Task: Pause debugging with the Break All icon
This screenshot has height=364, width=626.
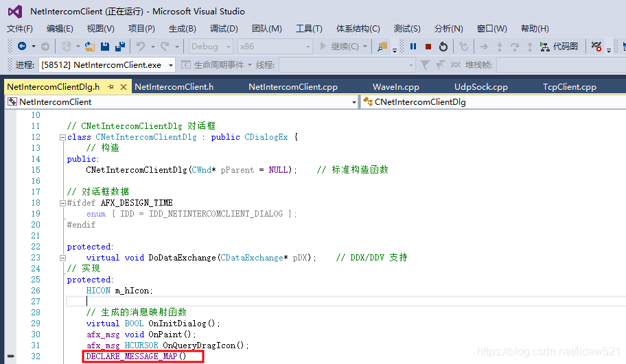Action: coord(413,47)
